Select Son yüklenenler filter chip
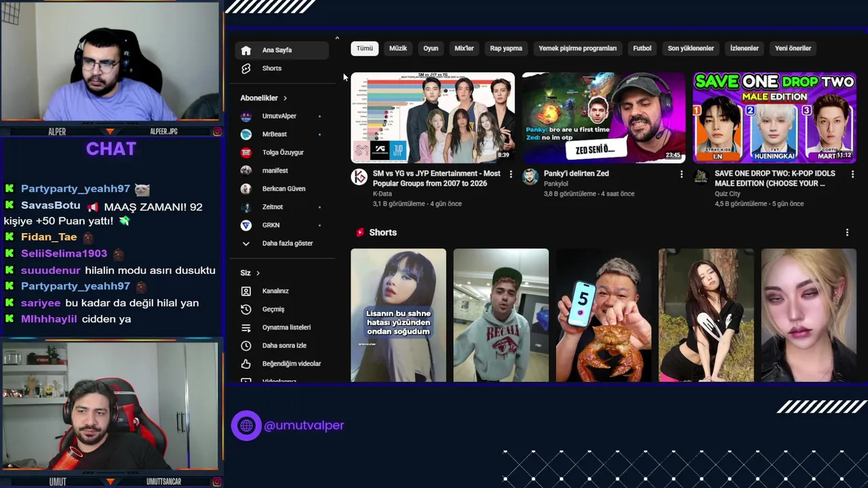This screenshot has width=868, height=488. click(690, 48)
